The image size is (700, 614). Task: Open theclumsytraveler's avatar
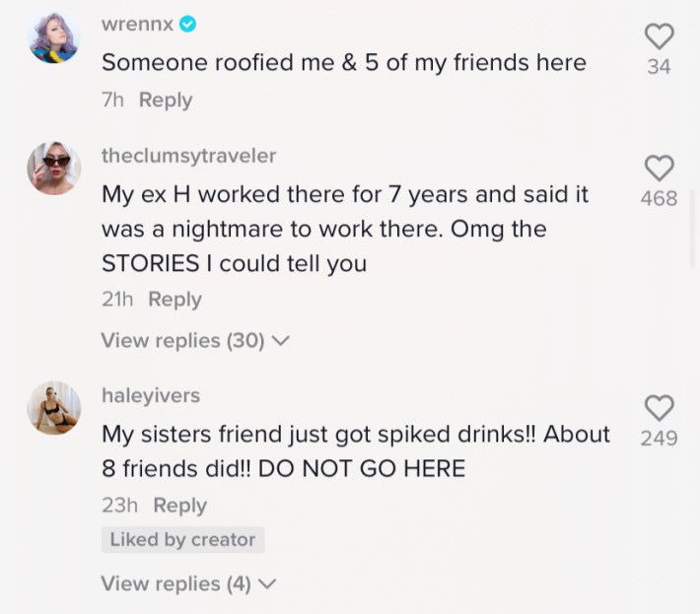point(53,168)
